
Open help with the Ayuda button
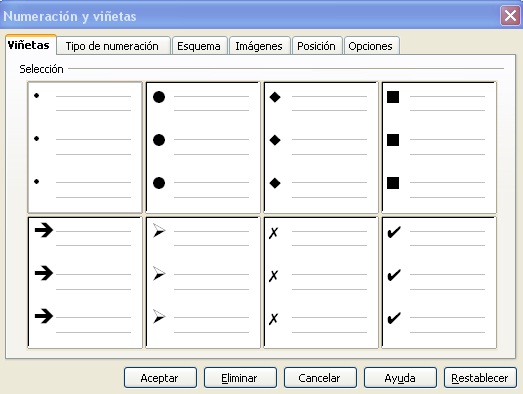[x=400, y=378]
